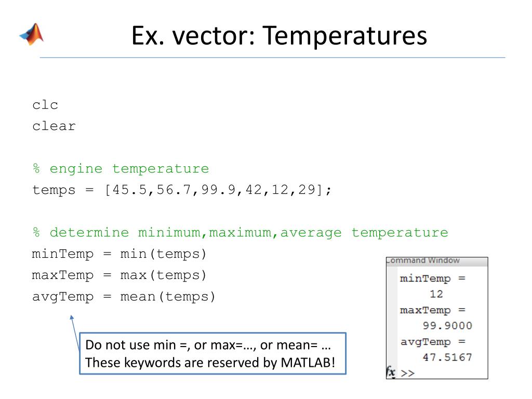Click the MATLAB logo icon
The width and height of the screenshot is (532, 399).
coord(32,34)
